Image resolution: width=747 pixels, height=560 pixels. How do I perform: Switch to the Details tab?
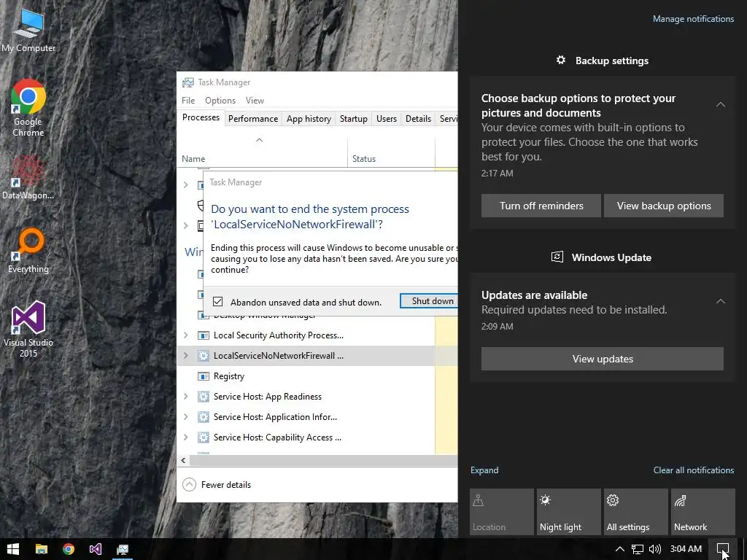point(418,119)
